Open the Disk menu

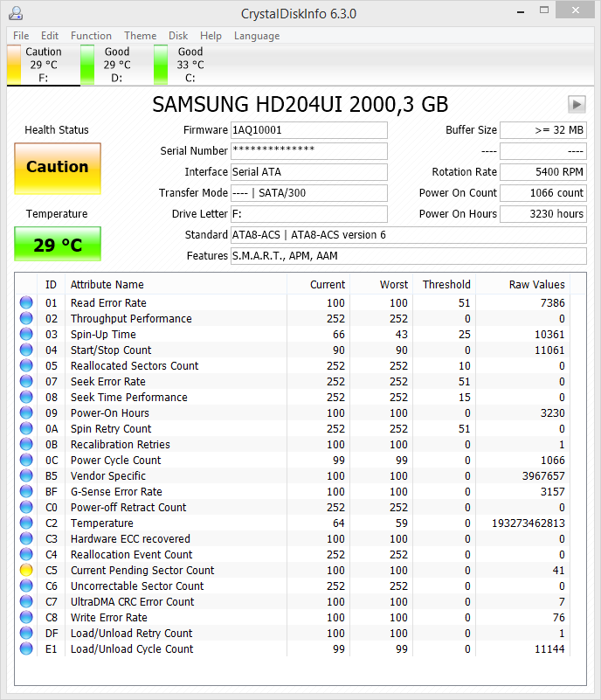[x=178, y=36]
